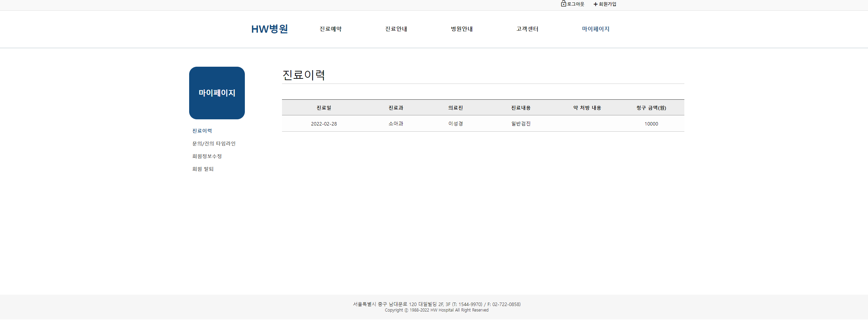
Task: Open the 진료안내 menu
Action: pyautogui.click(x=396, y=29)
